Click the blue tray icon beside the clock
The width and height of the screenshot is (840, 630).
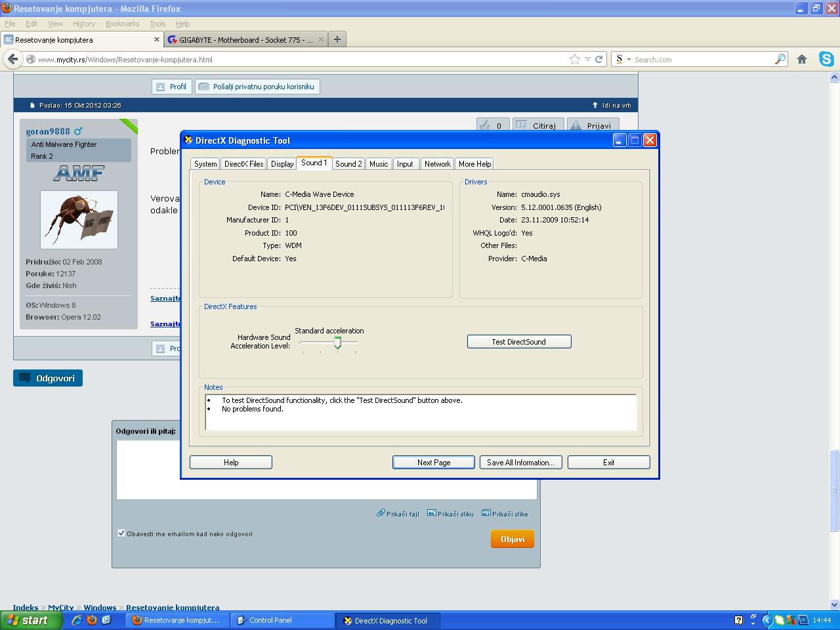tap(803, 620)
